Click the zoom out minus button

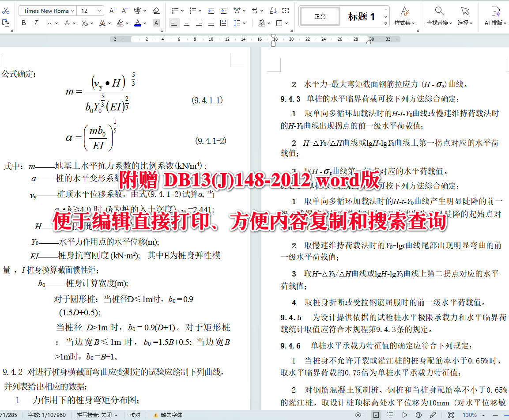[x=495, y=415]
